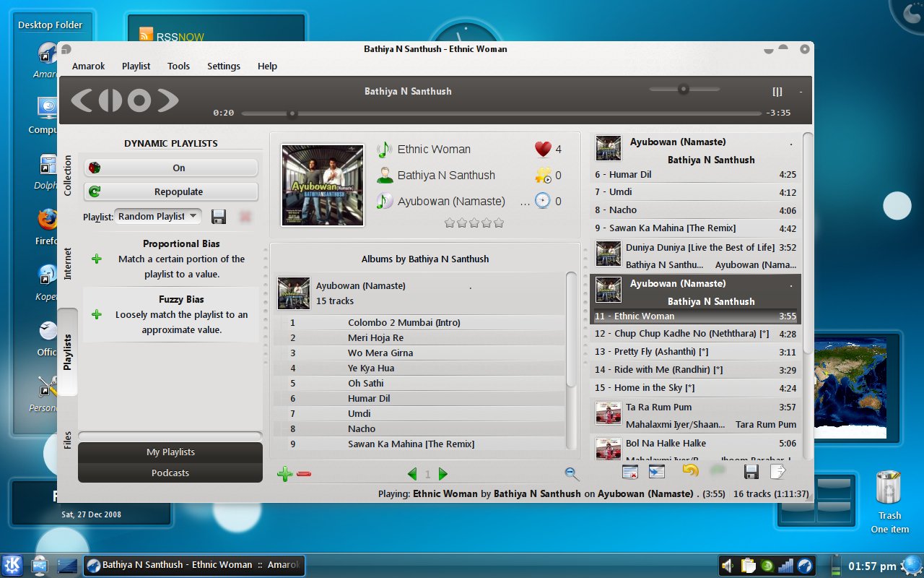Select '11 - Ethnic Woman' in playlist
The width and height of the screenshot is (924, 578).
click(x=695, y=316)
